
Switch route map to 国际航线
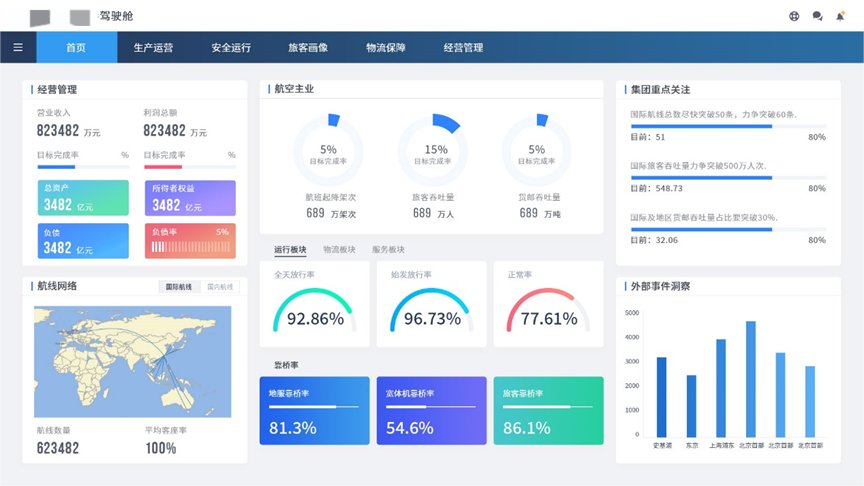coord(178,287)
